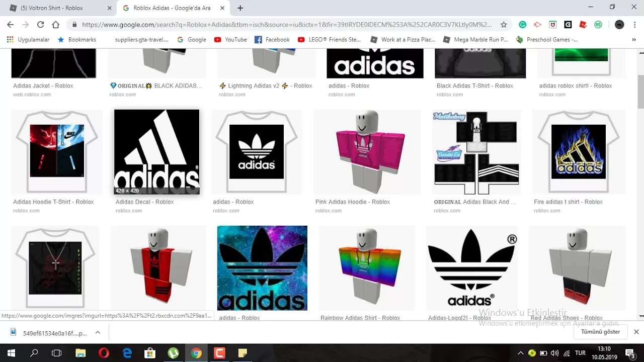Expand the hidden bookmarks chevron
This screenshot has width=644, height=362.
[633, 39]
